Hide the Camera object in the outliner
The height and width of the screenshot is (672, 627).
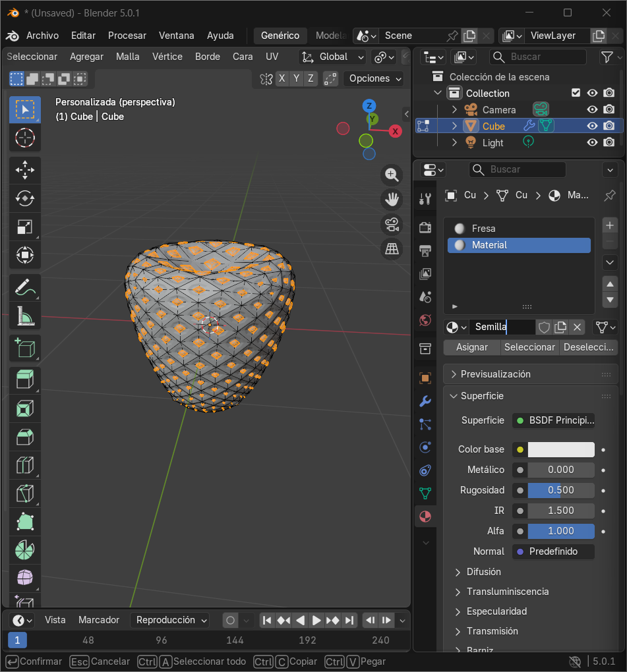592,110
